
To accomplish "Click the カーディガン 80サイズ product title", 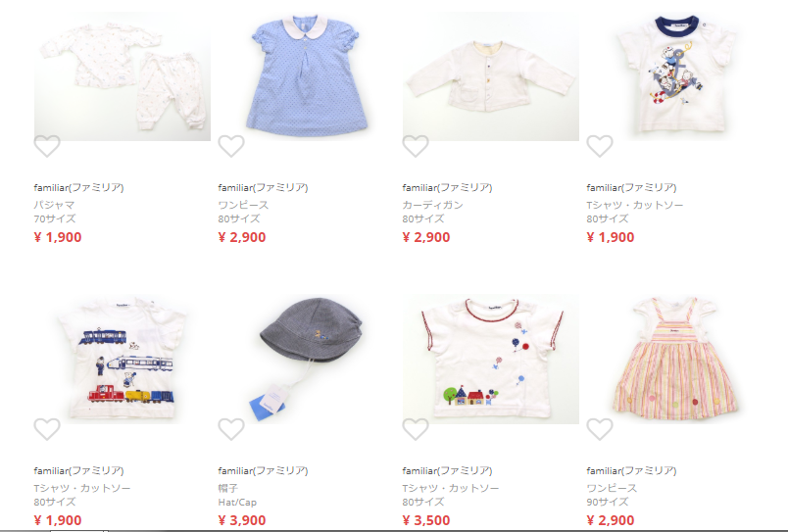I will (x=432, y=212).
